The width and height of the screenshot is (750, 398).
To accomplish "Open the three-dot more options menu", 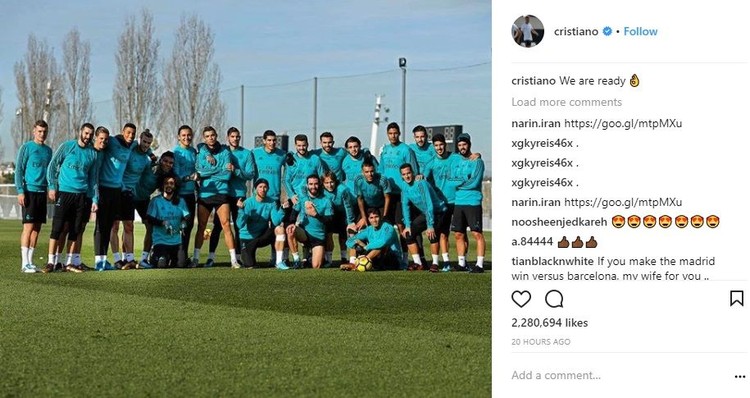I will pyautogui.click(x=739, y=376).
